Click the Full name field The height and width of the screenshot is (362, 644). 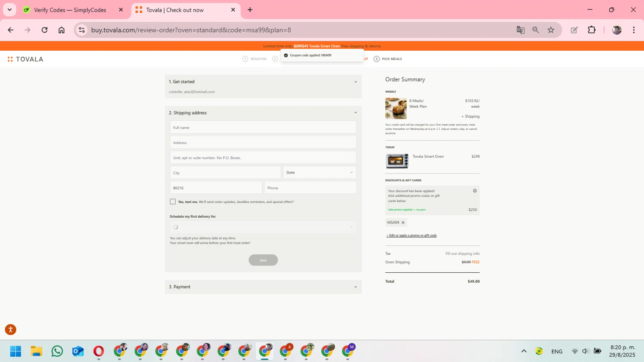coord(263,128)
